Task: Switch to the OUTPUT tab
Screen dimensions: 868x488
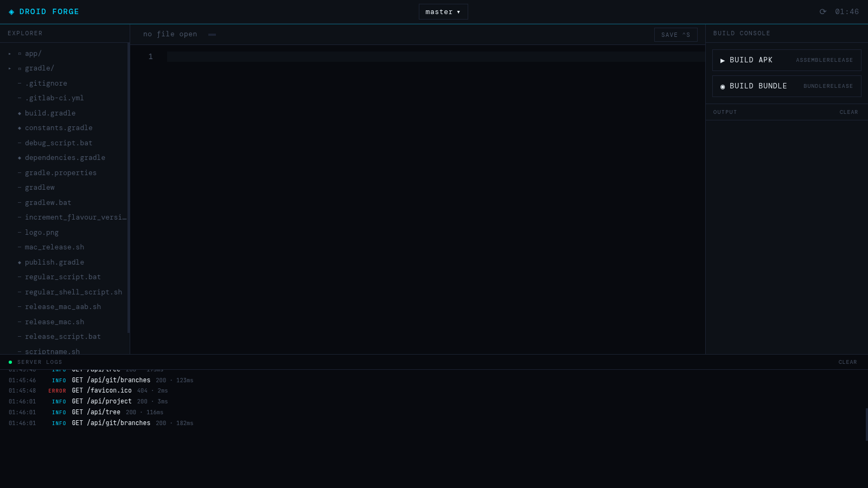Action: [725, 112]
